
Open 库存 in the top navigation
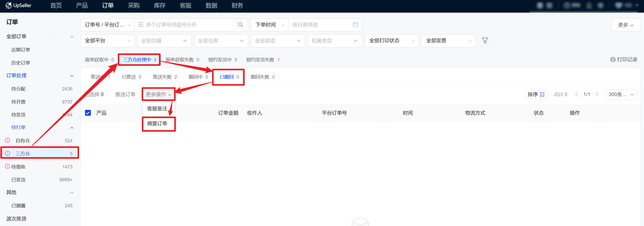159,5
